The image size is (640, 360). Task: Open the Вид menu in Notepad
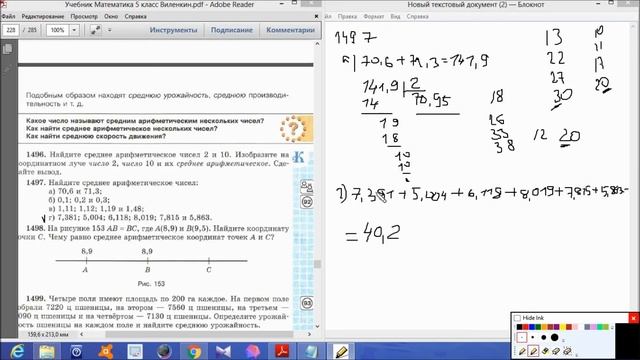click(395, 17)
